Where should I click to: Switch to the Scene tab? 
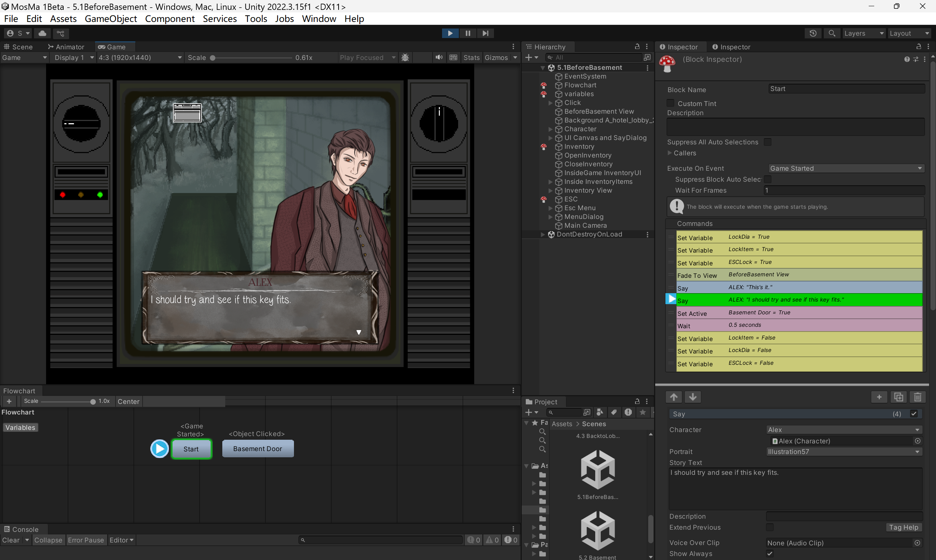18,47
